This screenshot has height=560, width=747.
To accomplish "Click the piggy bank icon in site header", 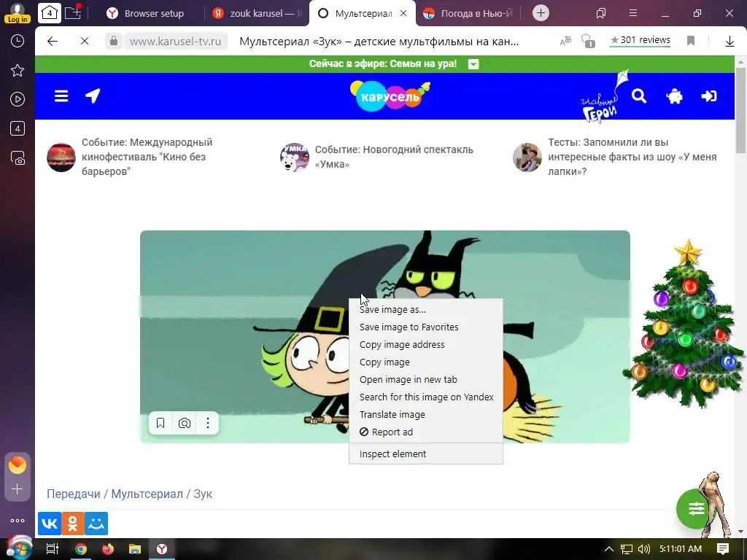I will [674, 97].
